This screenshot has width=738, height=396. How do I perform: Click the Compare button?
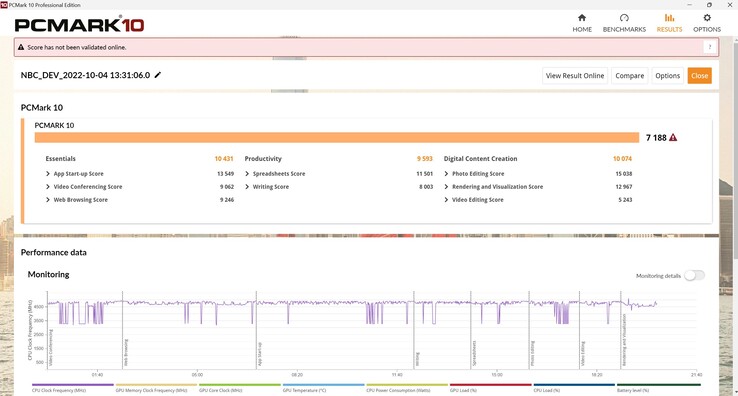629,76
